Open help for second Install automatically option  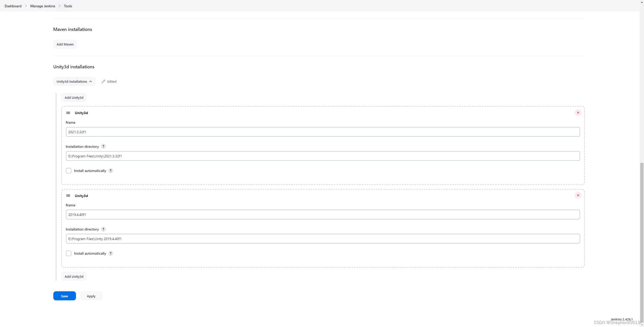[x=110, y=253]
